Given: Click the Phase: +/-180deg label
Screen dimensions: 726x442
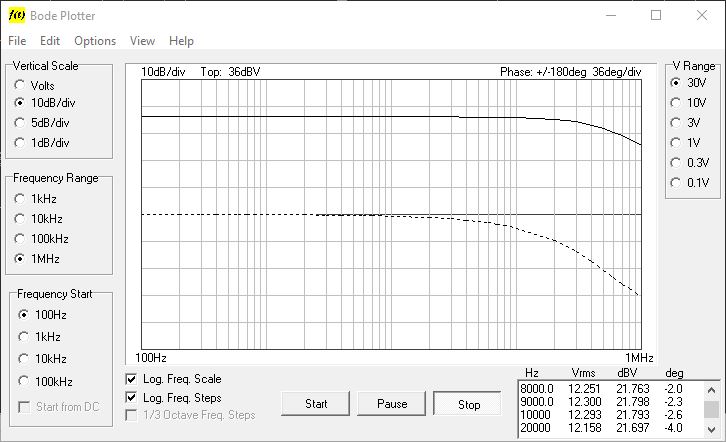Looking at the screenshot, I should pyautogui.click(x=543, y=72).
